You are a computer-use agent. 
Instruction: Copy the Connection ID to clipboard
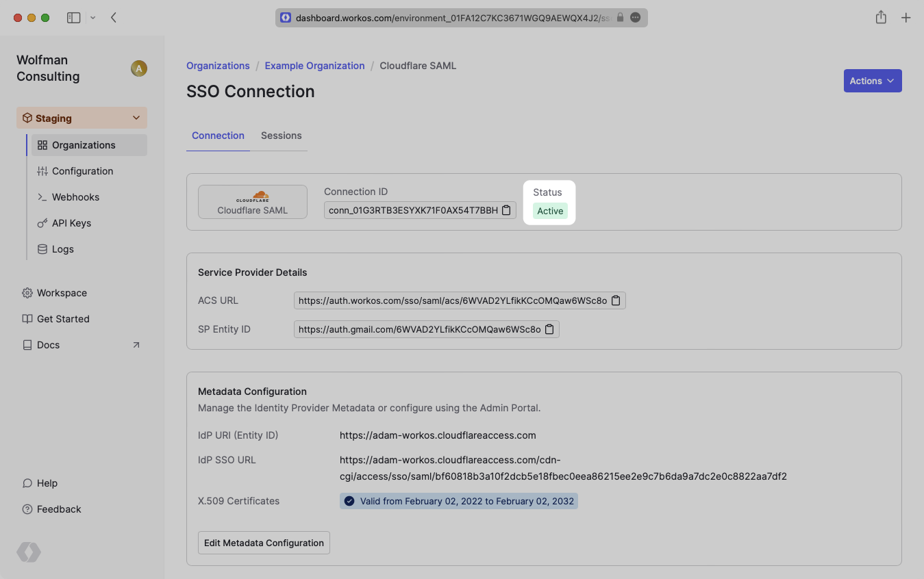pos(506,211)
